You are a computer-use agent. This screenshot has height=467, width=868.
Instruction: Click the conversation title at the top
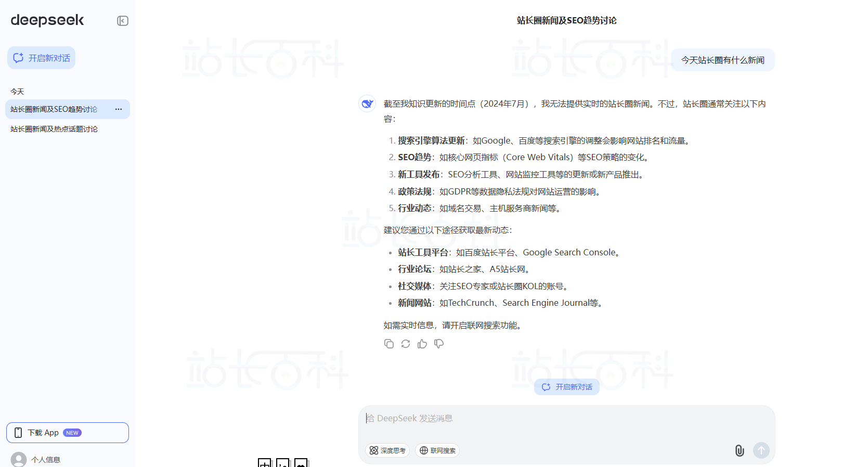567,20
